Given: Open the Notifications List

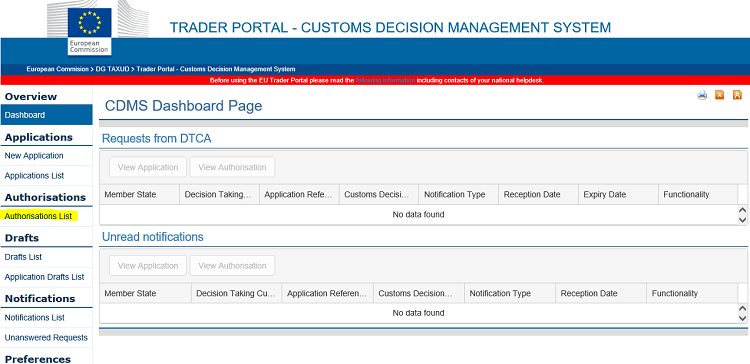Looking at the screenshot, I should 34,318.
